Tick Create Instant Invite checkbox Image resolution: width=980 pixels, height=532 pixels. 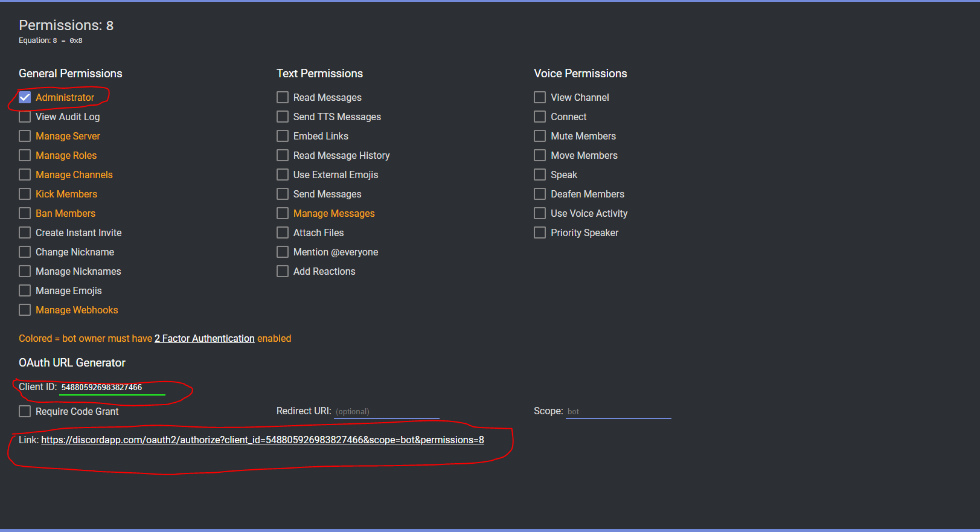(x=25, y=232)
